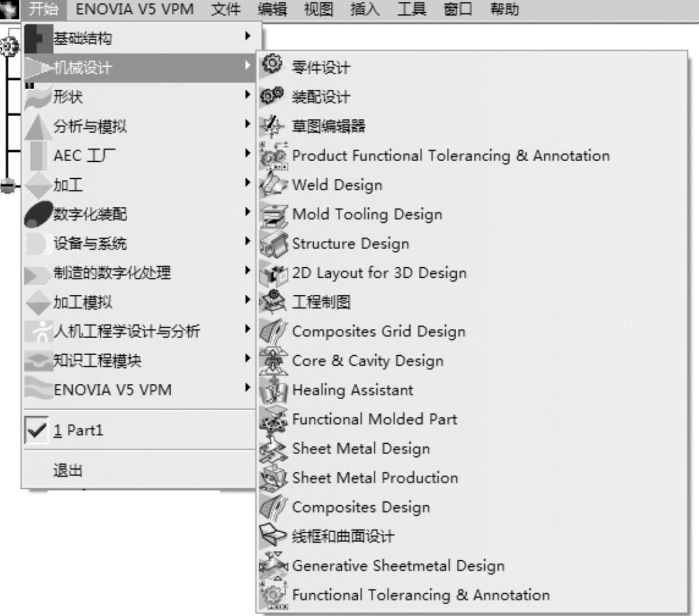Expand the 加工模拟 submenu arrow
This screenshot has height=616, width=699.
(247, 300)
